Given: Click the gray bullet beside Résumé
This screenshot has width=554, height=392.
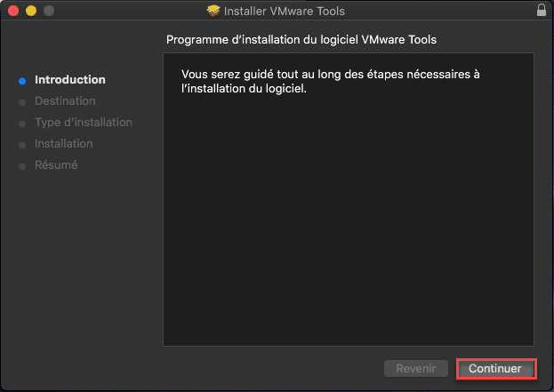Looking at the screenshot, I should (22, 166).
